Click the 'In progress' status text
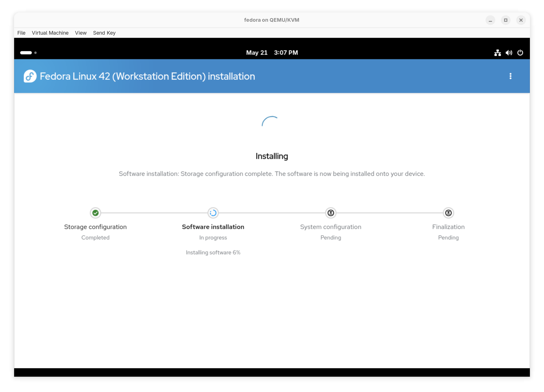 click(213, 238)
